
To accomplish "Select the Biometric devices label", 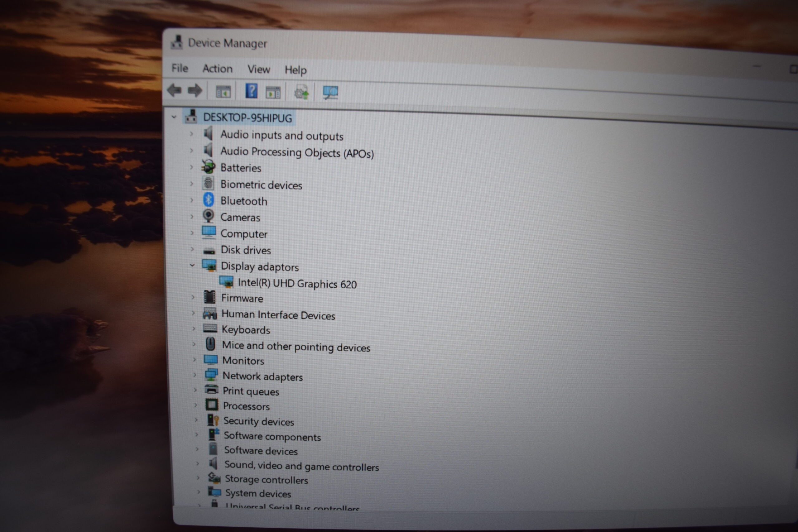I will (261, 185).
